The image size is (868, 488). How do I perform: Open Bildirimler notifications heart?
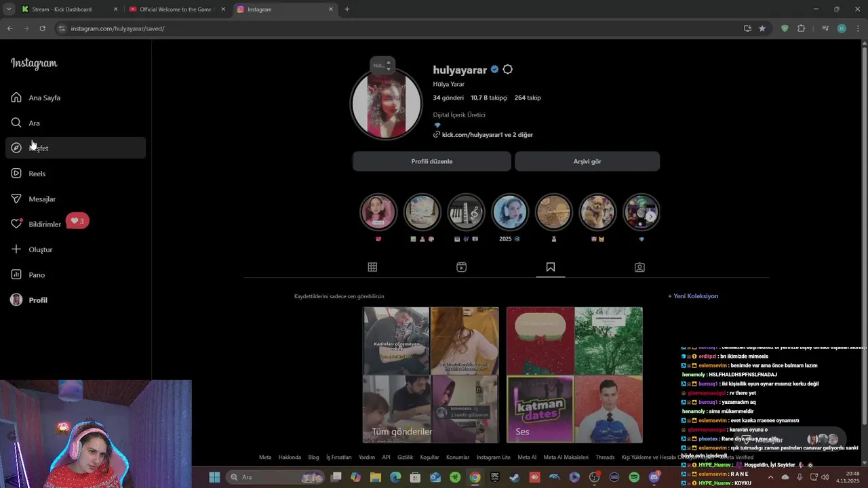pos(75,224)
